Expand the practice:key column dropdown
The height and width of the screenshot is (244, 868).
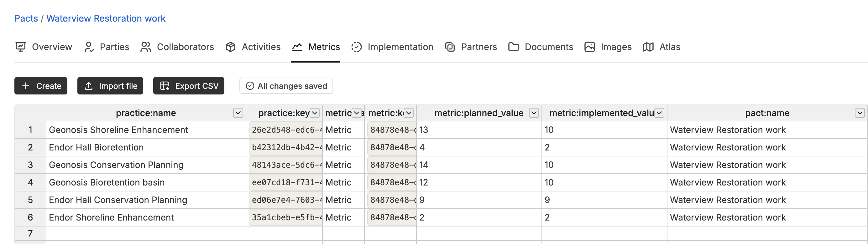coord(314,113)
